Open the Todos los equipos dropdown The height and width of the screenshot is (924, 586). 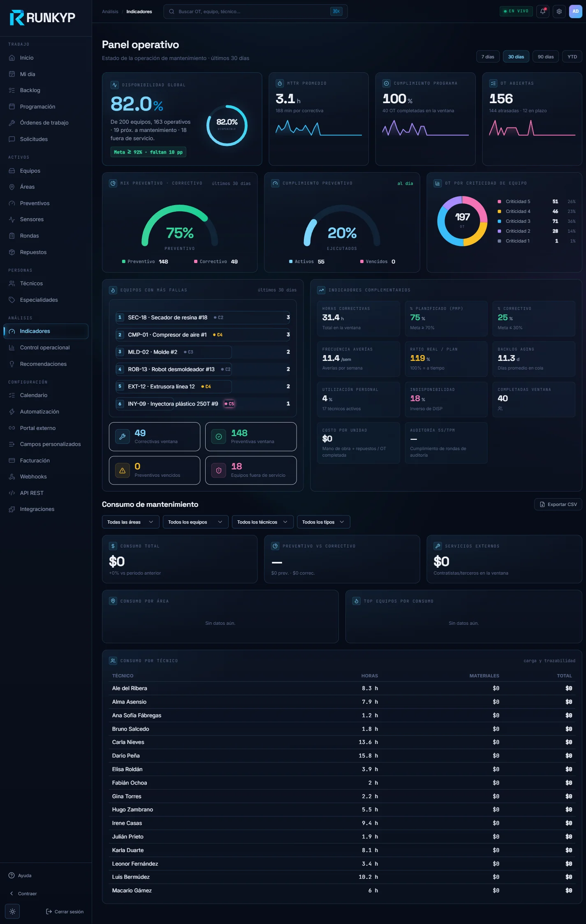195,522
